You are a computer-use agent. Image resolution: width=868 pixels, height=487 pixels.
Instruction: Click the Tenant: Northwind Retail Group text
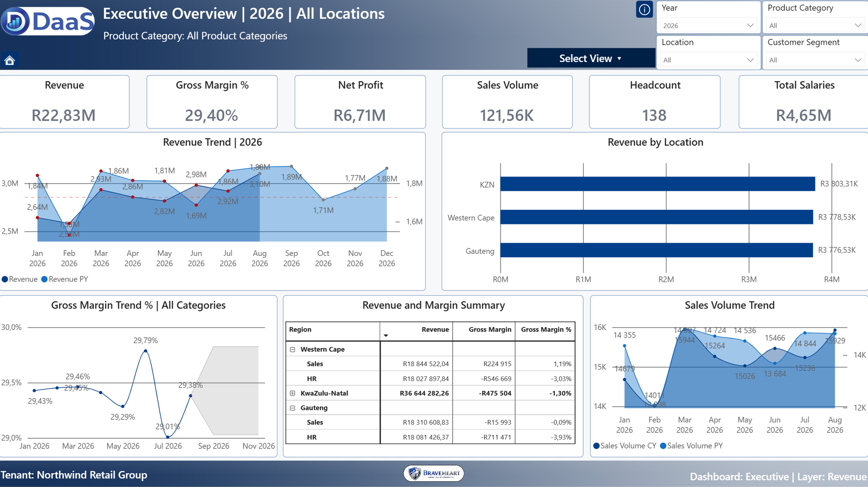[74, 475]
